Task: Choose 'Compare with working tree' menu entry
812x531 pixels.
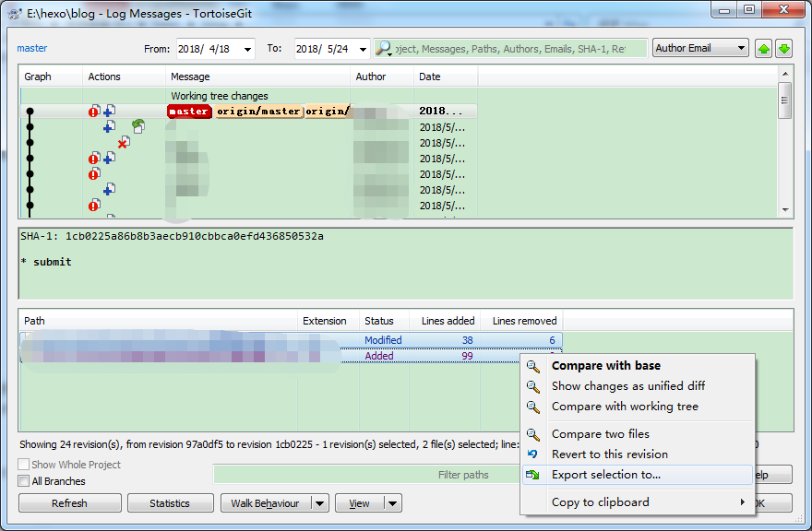Action: [625, 407]
